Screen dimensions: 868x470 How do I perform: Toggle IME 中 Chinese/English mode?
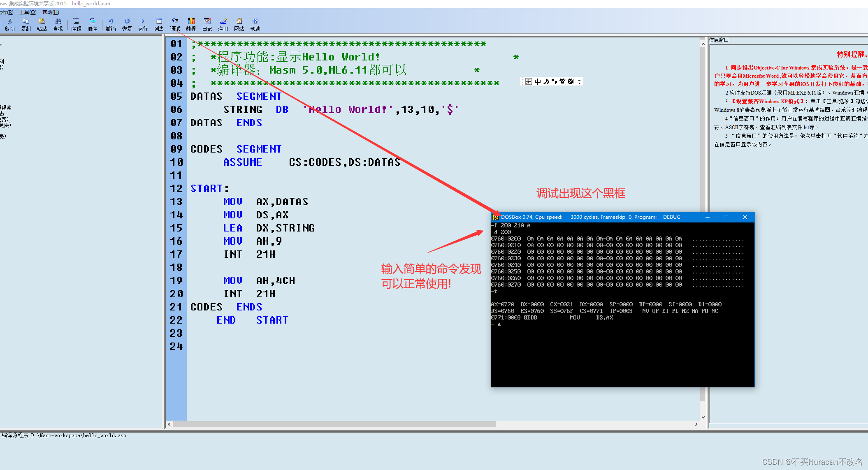[538, 81]
